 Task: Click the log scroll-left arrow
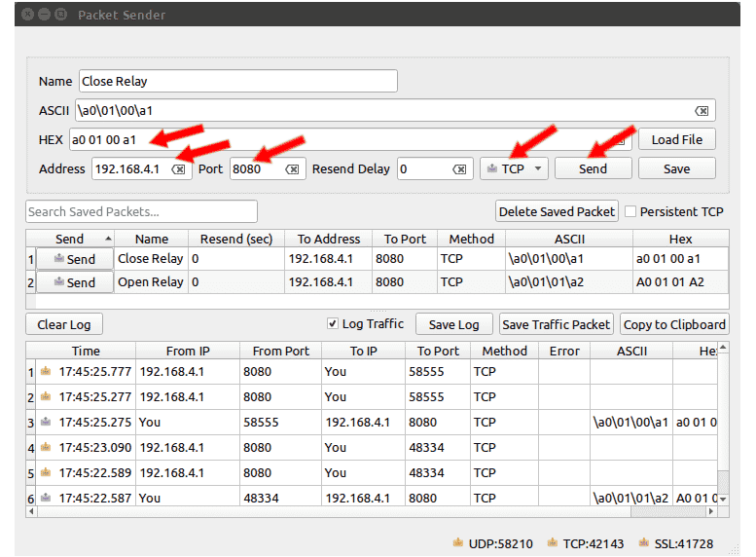(x=31, y=511)
